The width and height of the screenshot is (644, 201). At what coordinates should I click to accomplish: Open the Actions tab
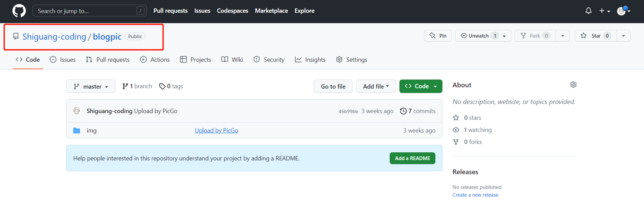pos(155,59)
